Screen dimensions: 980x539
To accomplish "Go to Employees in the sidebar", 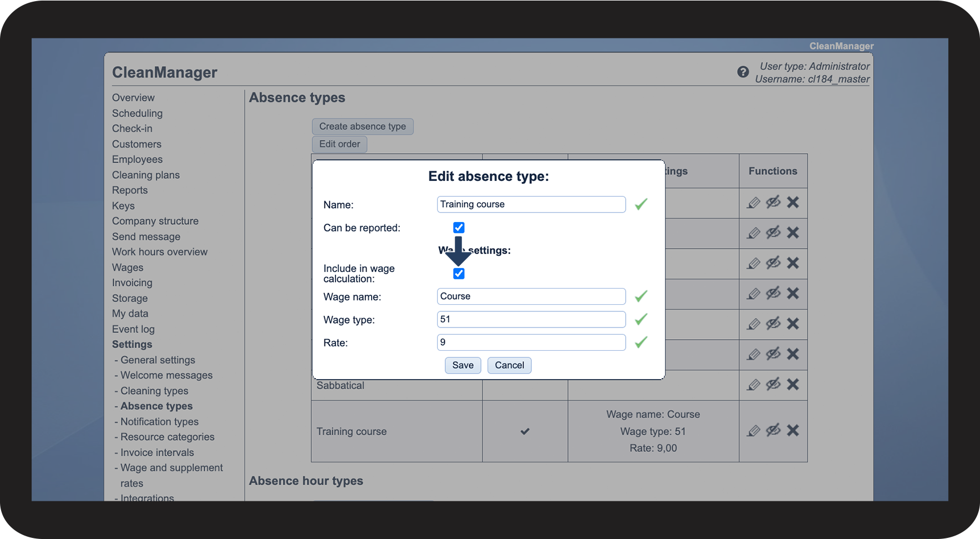I will coord(137,159).
